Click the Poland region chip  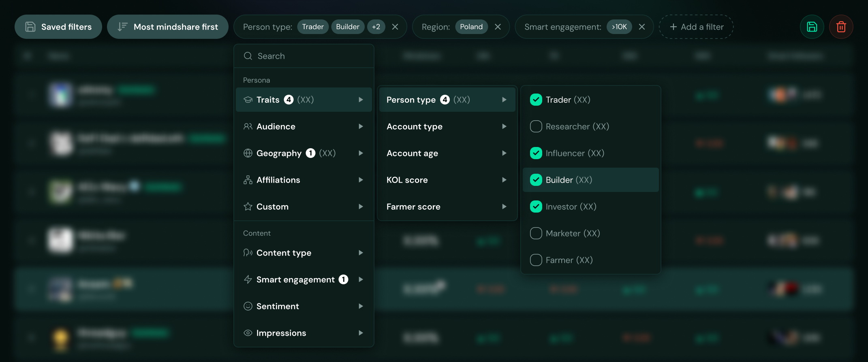click(471, 27)
